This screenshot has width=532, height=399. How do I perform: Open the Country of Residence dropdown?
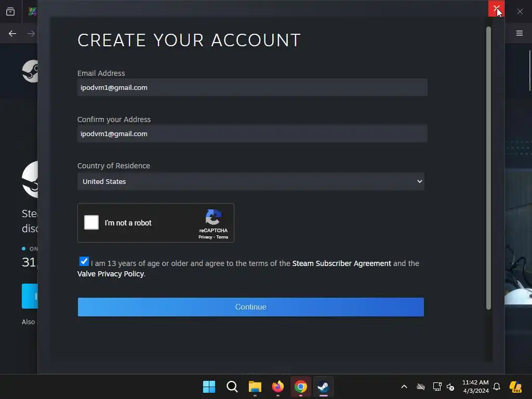[x=251, y=181]
